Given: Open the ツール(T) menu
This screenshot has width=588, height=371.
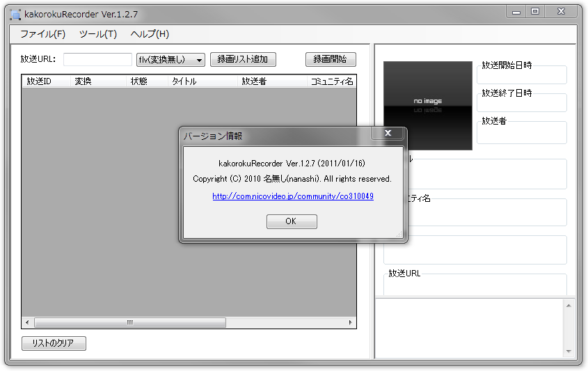Looking at the screenshot, I should point(98,34).
